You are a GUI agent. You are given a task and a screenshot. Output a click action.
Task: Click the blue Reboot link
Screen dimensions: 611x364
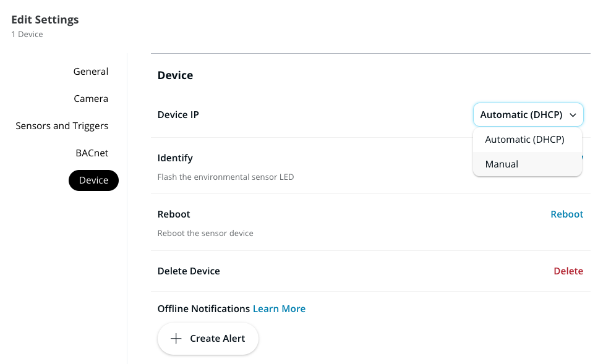coord(566,214)
